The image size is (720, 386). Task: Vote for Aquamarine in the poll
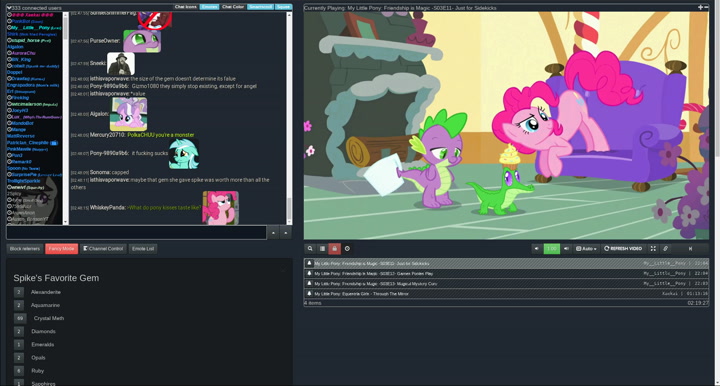point(19,305)
